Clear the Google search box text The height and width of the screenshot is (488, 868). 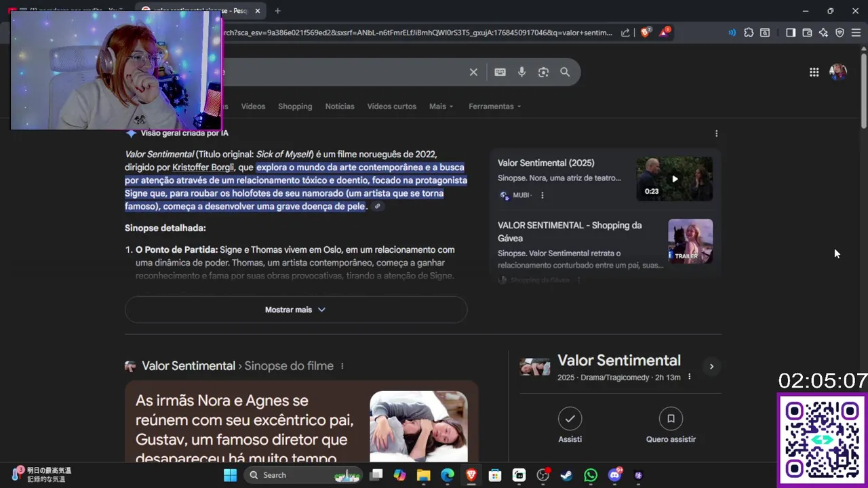[x=473, y=72]
